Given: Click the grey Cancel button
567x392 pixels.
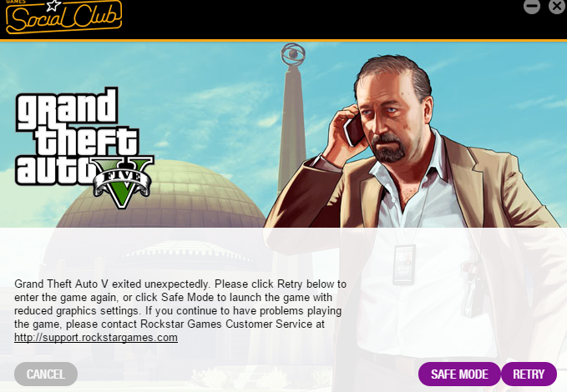Looking at the screenshot, I should click(x=46, y=374).
